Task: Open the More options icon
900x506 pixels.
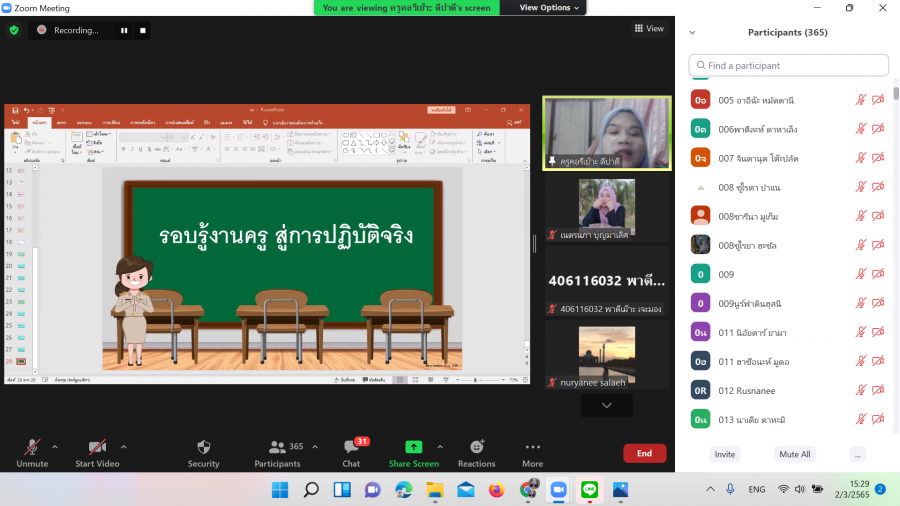Action: tap(532, 447)
